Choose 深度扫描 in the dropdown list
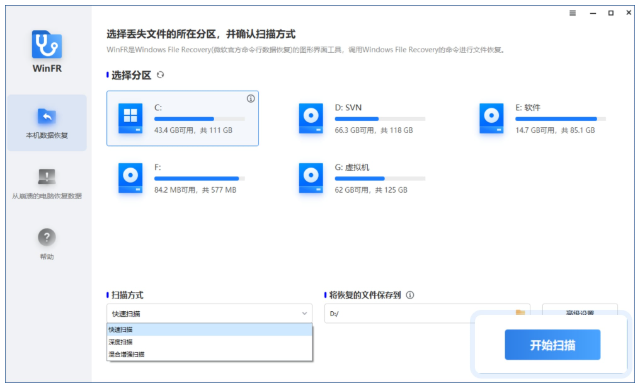This screenshot has width=642, height=388. pyautogui.click(x=209, y=342)
